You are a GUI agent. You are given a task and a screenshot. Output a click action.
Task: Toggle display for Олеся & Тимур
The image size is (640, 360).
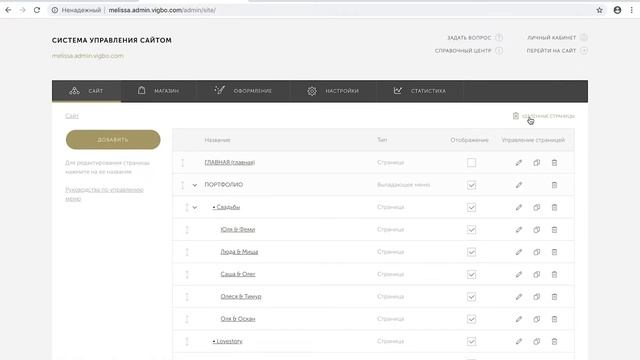click(471, 297)
